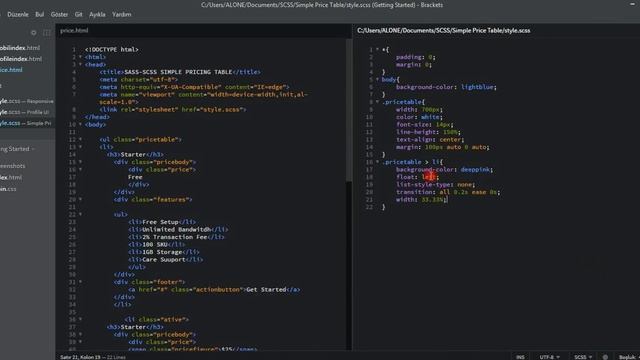Collapse the <html> tag fold on line 2
Screen dimensions: 640x360
point(80,57)
